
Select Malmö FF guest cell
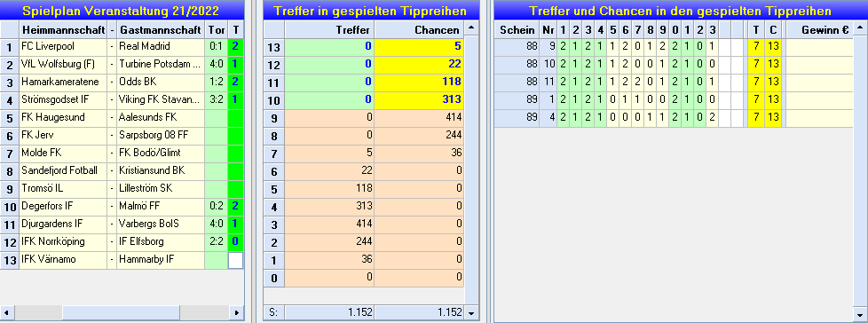(x=161, y=206)
